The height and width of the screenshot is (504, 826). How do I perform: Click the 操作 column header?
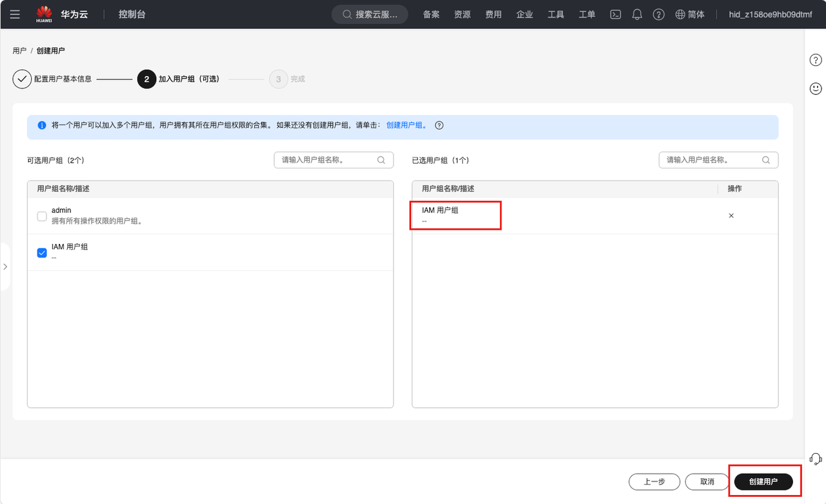click(734, 188)
